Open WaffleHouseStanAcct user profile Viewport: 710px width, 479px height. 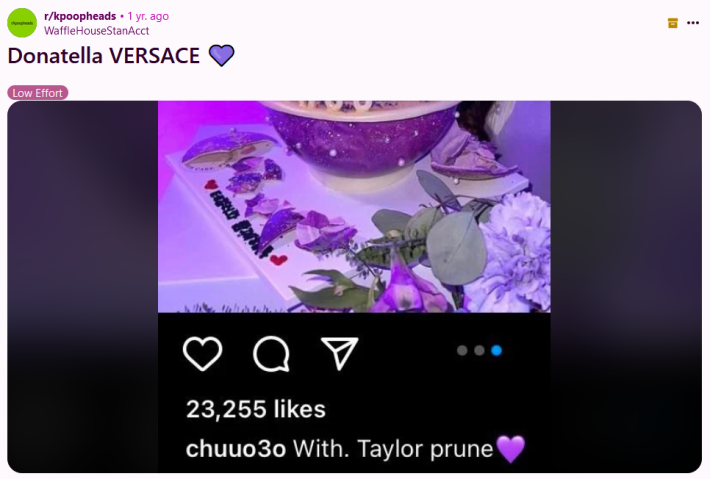96,31
